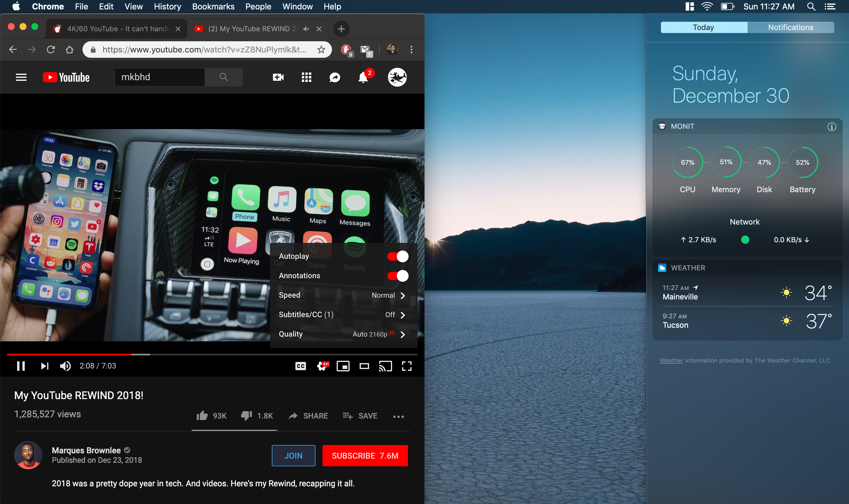The width and height of the screenshot is (849, 504).
Task: Open the Bookmarks menu in menu bar
Action: pos(213,6)
